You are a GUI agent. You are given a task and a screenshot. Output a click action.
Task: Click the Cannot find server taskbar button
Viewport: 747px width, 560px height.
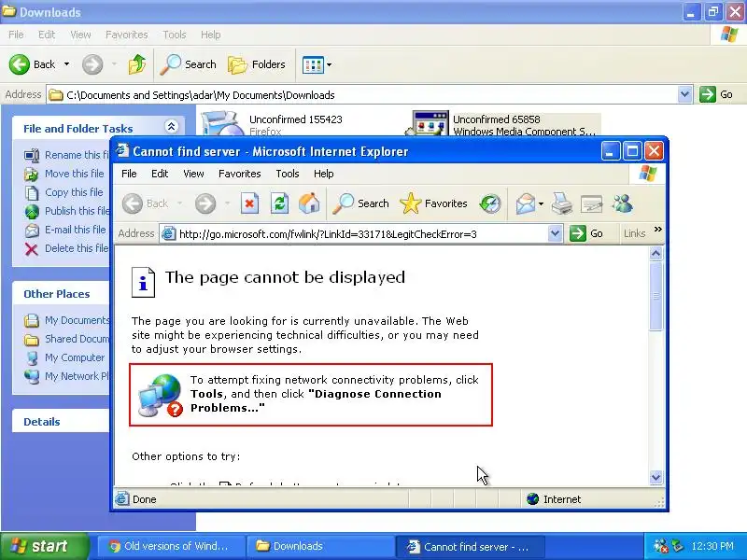coord(470,546)
